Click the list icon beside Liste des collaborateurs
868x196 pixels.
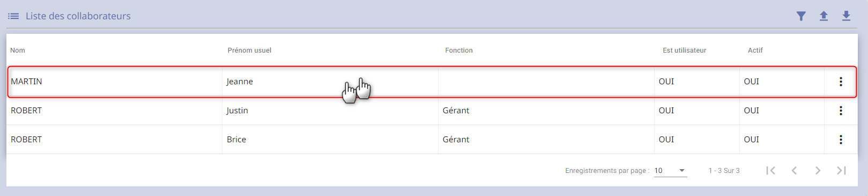(13, 16)
